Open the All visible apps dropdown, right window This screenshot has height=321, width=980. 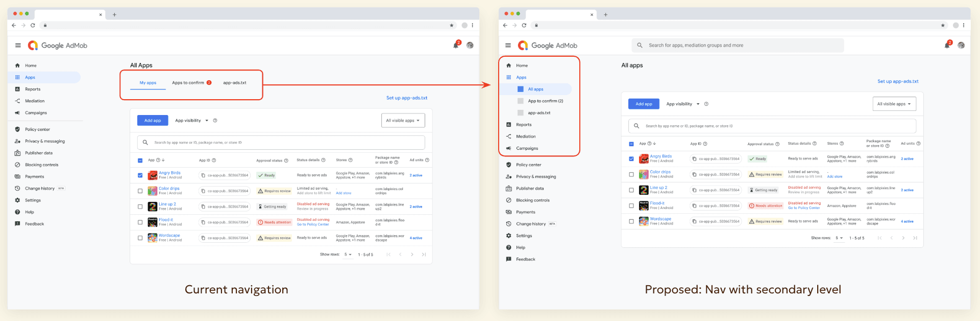coord(894,104)
